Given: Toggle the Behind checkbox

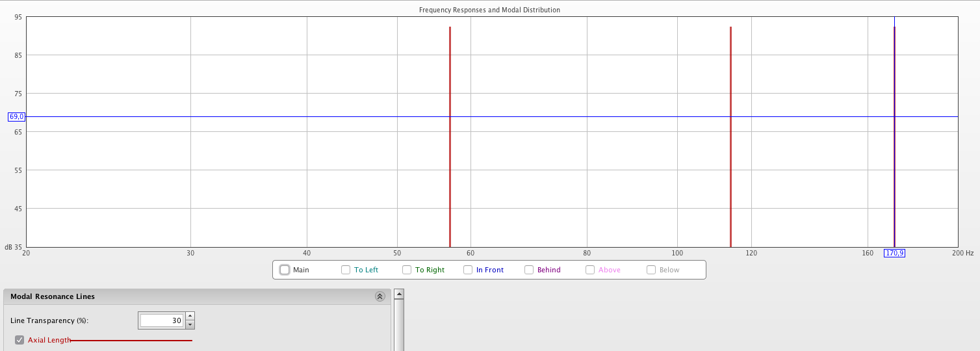Looking at the screenshot, I should coord(529,270).
